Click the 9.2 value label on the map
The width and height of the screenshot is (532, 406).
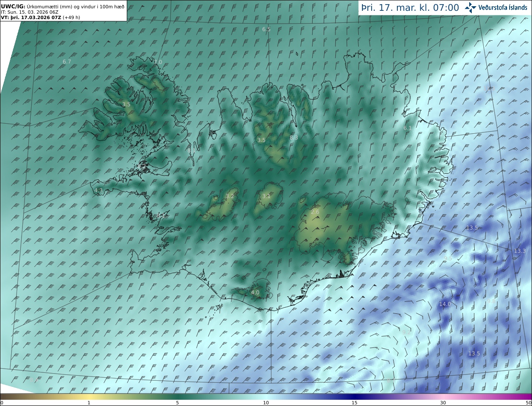tap(406, 332)
